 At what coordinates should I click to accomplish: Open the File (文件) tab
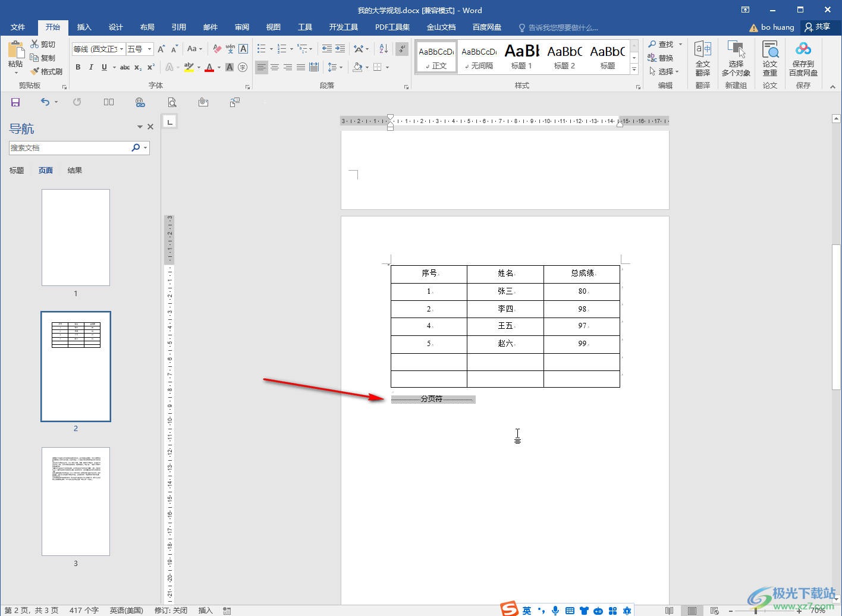pos(18,27)
